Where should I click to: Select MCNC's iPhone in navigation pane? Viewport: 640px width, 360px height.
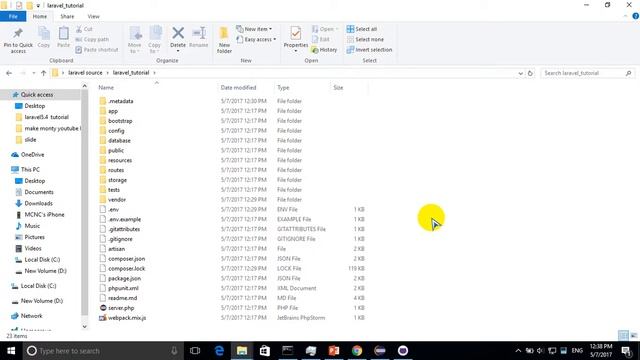tap(44, 215)
